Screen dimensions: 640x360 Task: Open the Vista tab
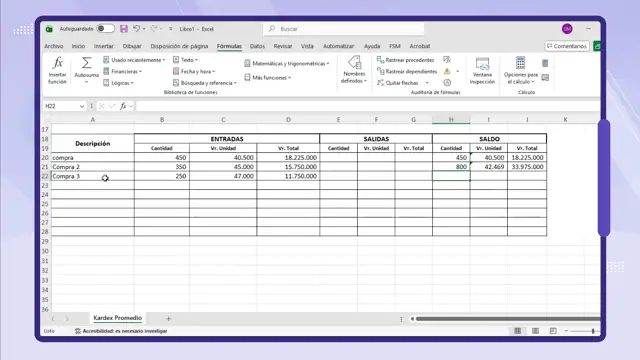click(x=307, y=46)
